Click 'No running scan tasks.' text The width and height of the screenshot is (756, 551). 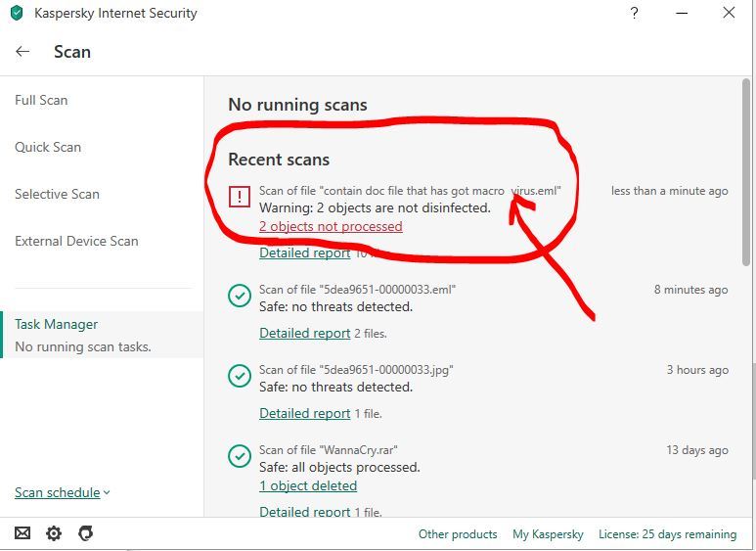pos(83,346)
